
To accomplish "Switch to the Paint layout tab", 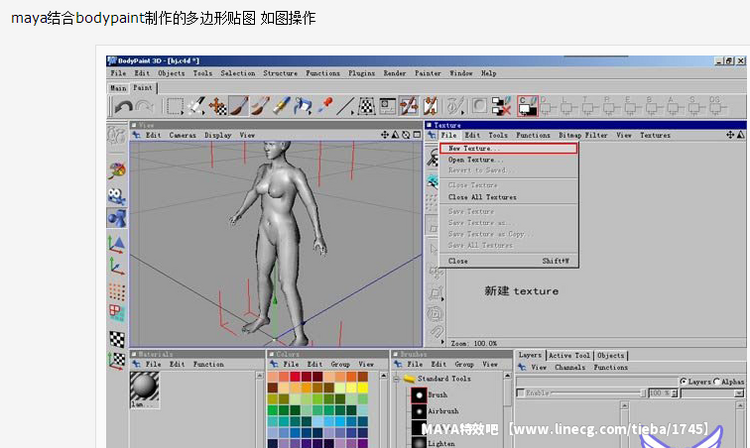I will [x=143, y=87].
